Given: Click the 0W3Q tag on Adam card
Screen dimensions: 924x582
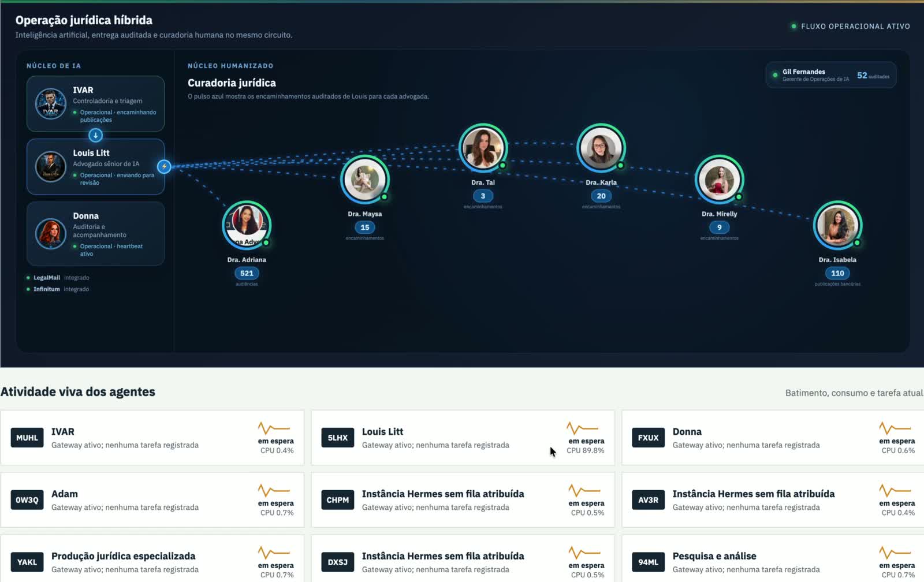Looking at the screenshot, I should (x=27, y=500).
